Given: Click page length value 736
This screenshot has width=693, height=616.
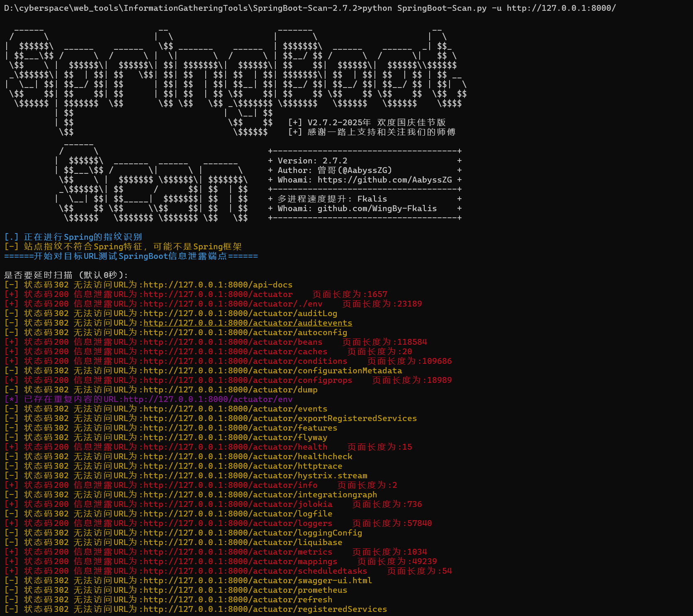Looking at the screenshot, I should pos(415,504).
